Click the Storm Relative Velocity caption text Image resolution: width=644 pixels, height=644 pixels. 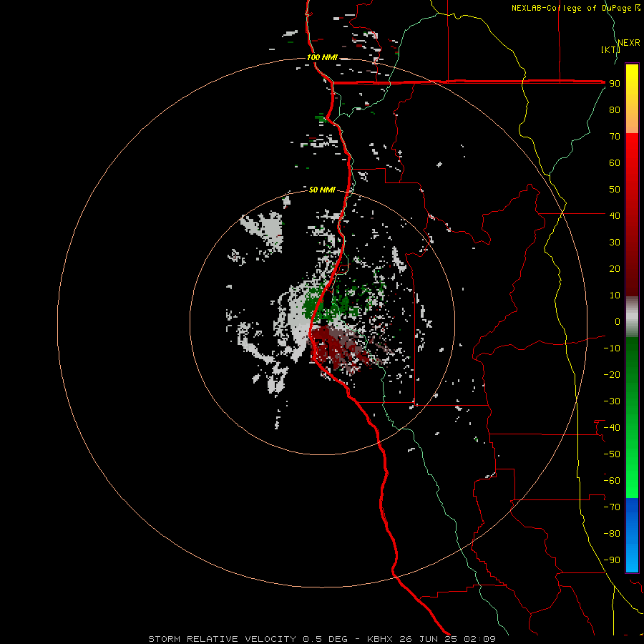click(x=322, y=639)
